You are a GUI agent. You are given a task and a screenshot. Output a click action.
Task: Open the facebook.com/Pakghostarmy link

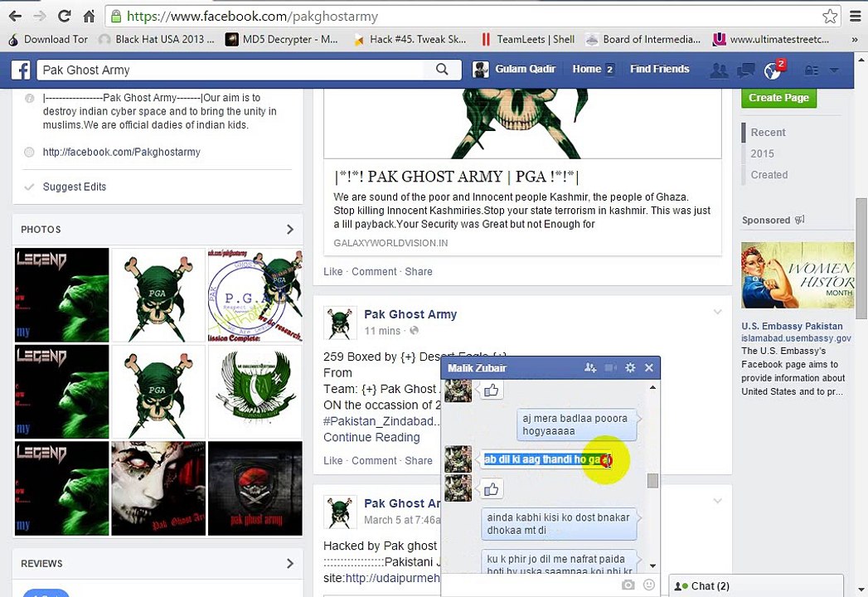[121, 152]
